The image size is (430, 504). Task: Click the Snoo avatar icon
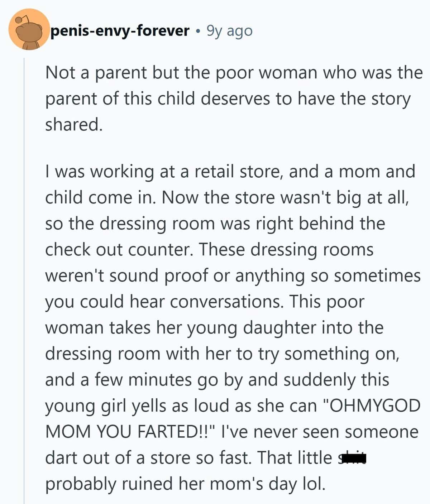pyautogui.click(x=29, y=30)
